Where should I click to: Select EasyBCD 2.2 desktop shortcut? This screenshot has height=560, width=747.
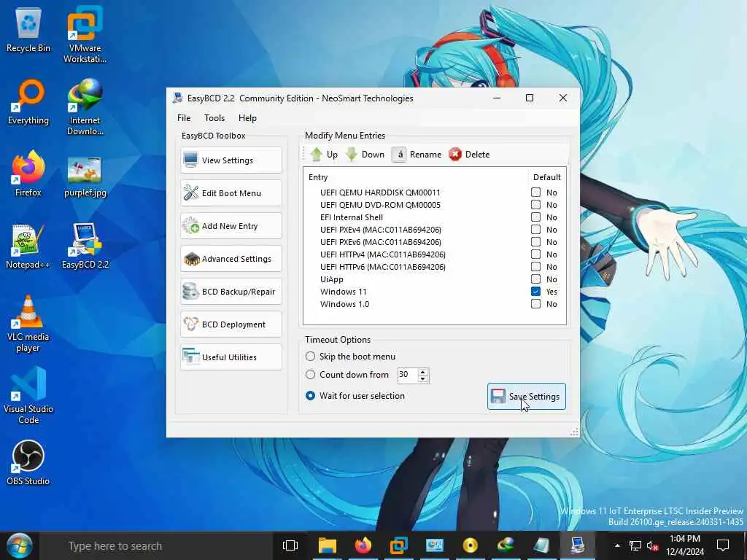(x=85, y=246)
